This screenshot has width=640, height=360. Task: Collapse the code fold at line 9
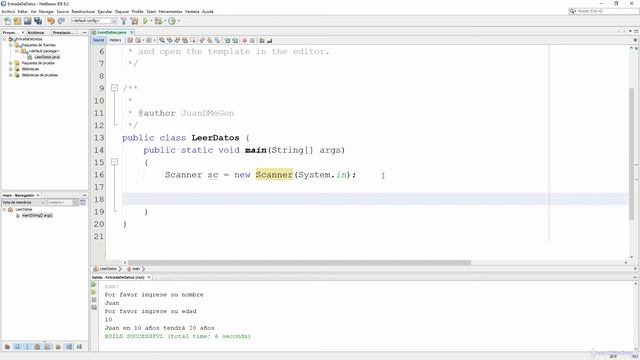pos(115,88)
